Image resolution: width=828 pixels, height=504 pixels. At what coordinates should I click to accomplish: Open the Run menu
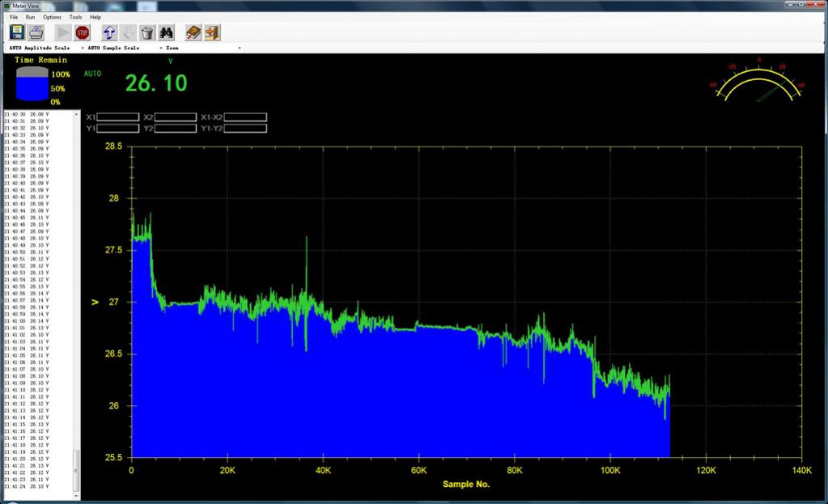coord(30,17)
